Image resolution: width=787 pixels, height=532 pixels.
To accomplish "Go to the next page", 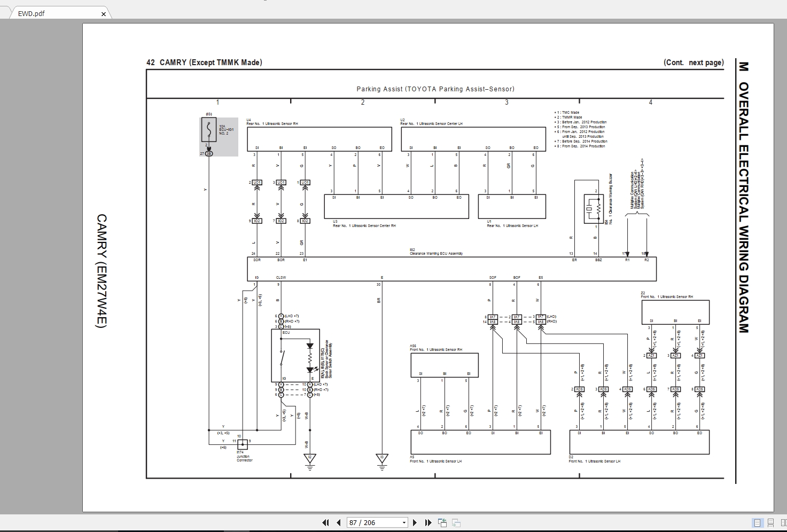I will (x=415, y=522).
